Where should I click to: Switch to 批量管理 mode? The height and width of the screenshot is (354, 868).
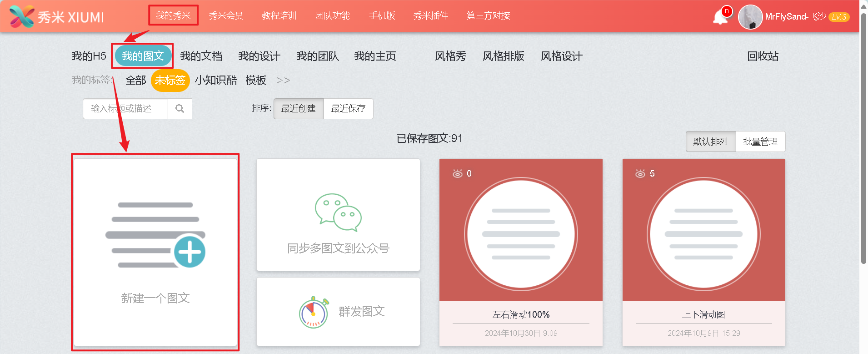tap(761, 142)
